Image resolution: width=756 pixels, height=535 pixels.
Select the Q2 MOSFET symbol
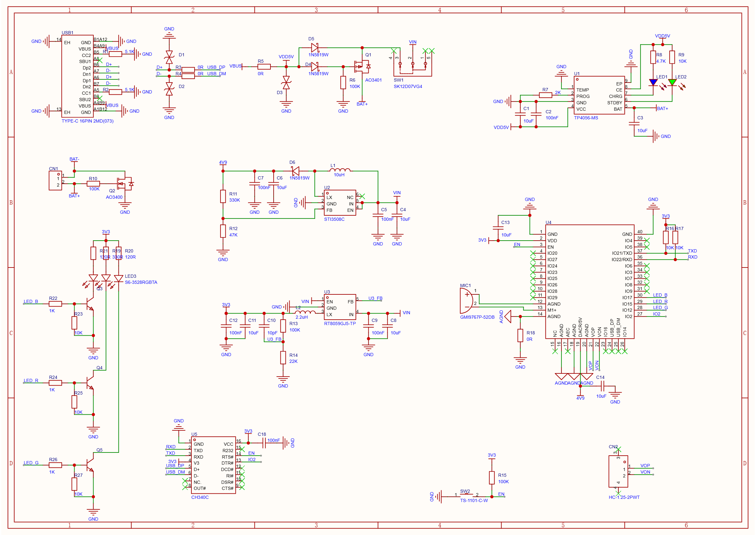click(125, 183)
